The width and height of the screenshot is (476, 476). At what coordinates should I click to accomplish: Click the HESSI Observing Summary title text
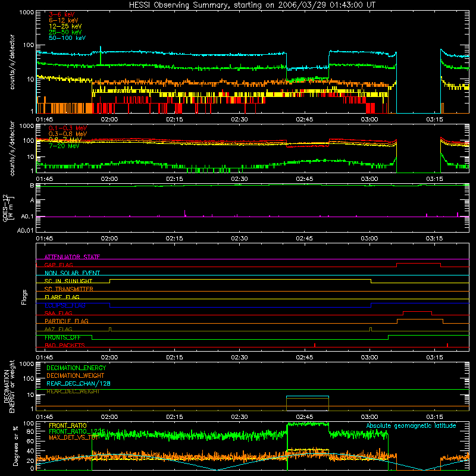252,5
